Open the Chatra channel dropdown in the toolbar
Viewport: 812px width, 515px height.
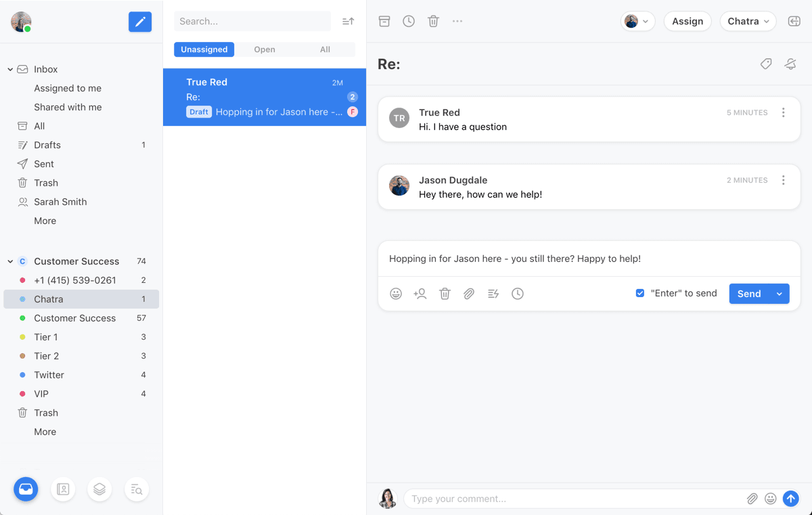748,21
